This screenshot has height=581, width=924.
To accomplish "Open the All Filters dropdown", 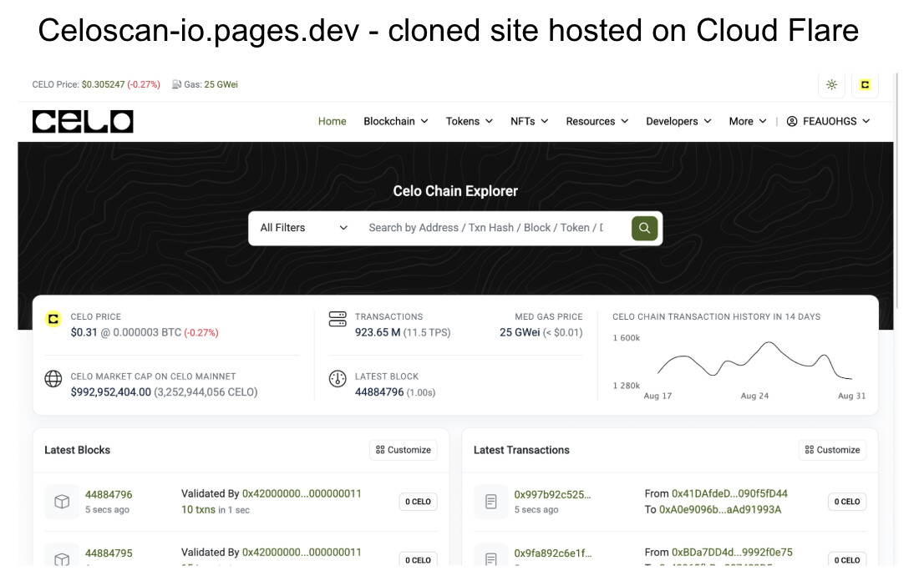I will [304, 228].
